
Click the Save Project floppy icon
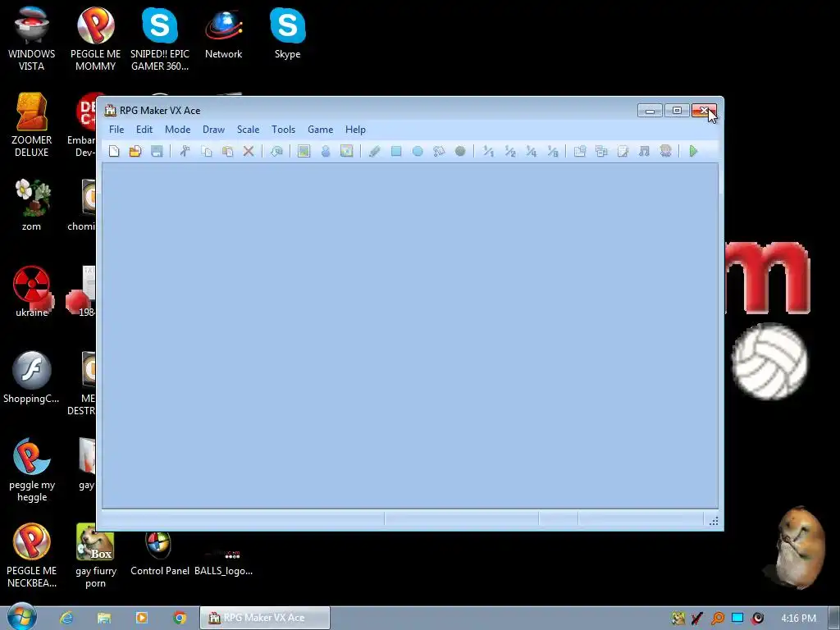point(157,151)
